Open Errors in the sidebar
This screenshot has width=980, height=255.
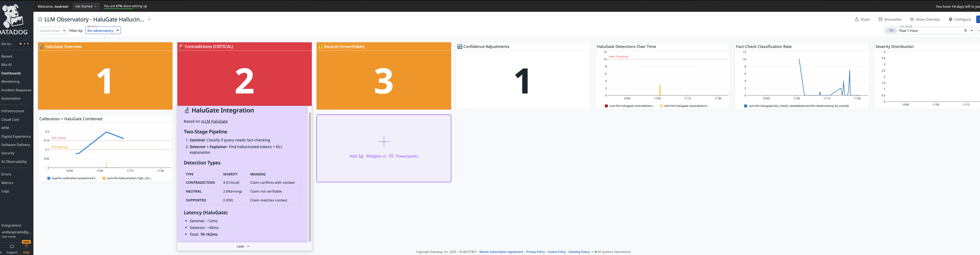(6, 174)
